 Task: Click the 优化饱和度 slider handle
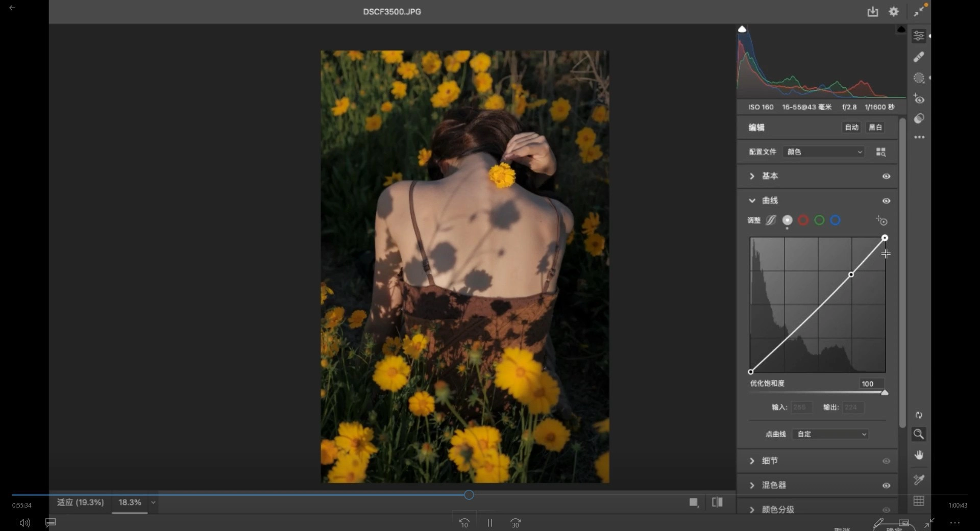click(x=885, y=392)
